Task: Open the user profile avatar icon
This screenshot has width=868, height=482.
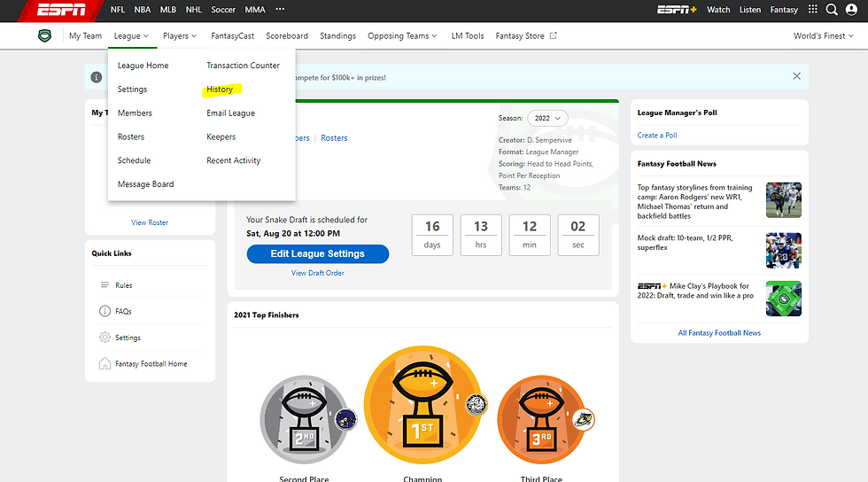Action: [x=851, y=10]
